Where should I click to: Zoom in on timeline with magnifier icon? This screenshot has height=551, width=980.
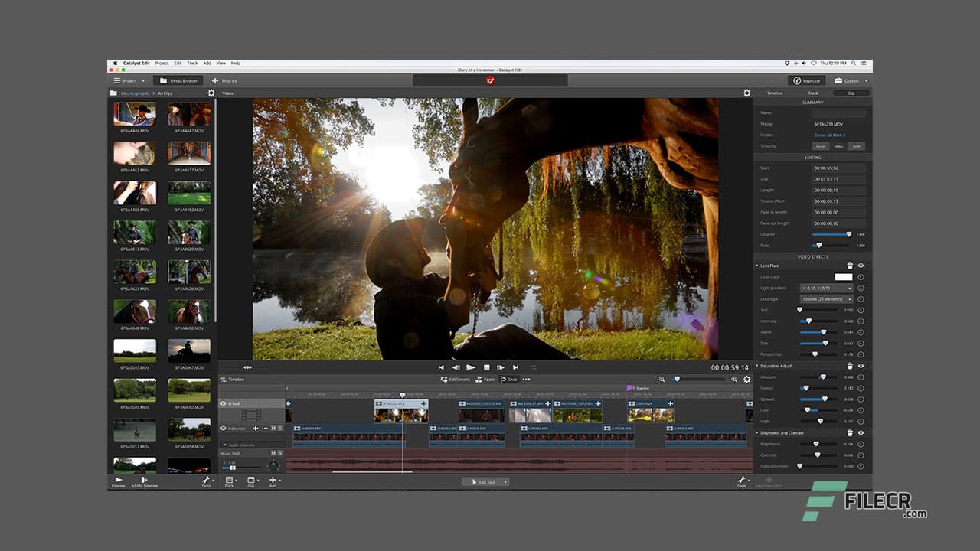point(733,380)
